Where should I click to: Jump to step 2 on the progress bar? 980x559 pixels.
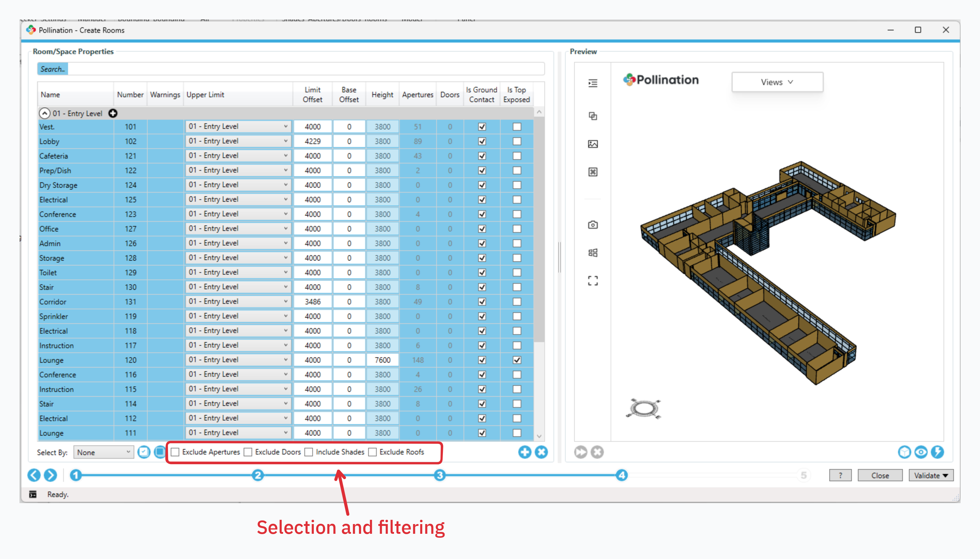pos(258,475)
